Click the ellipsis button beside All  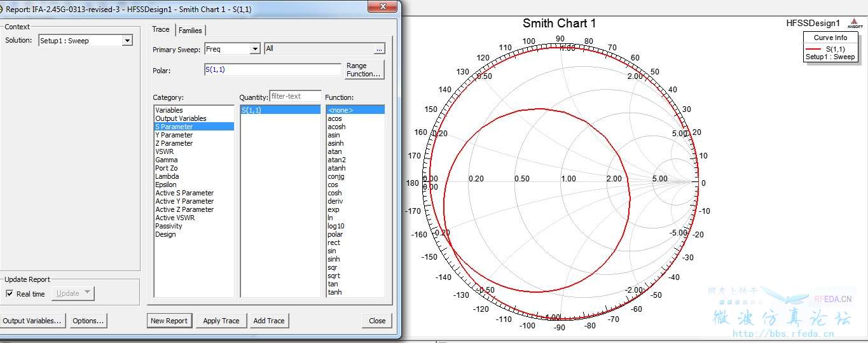(x=380, y=49)
